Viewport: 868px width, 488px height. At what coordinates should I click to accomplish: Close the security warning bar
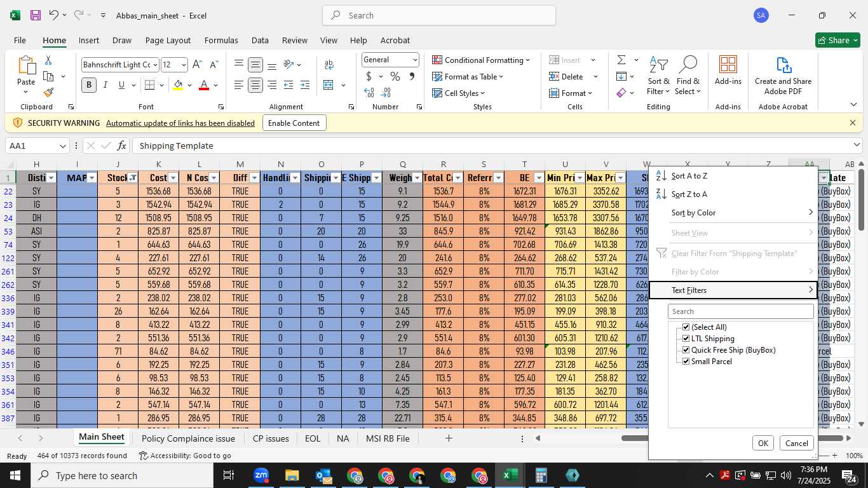tap(853, 123)
